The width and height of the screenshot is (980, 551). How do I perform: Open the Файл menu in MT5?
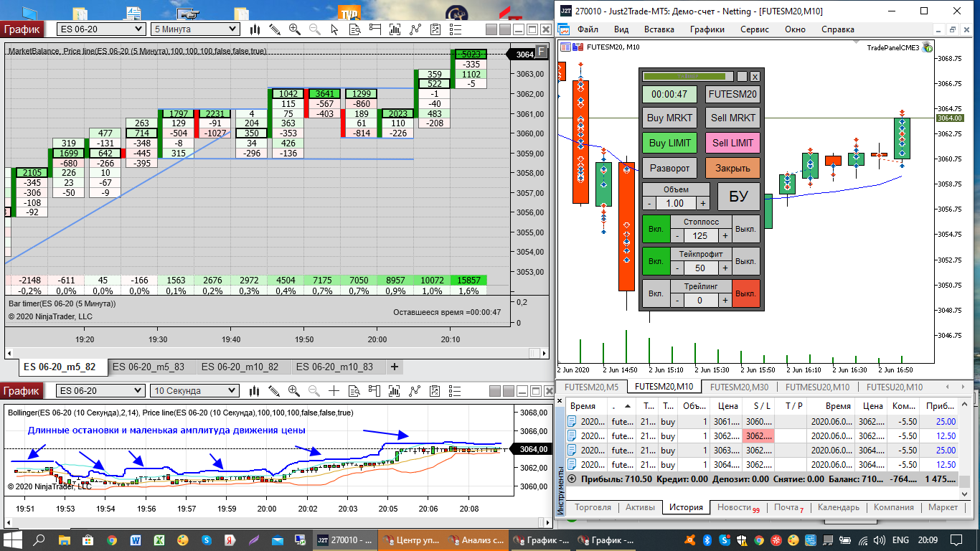tap(588, 29)
